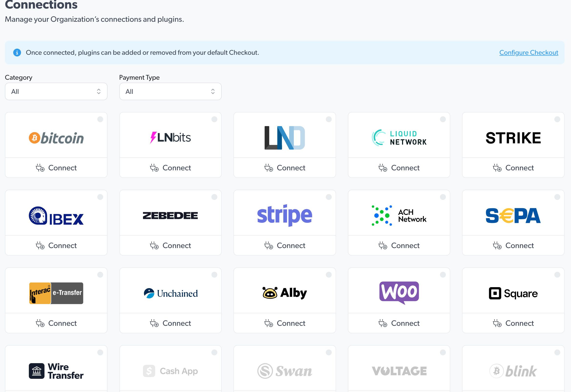Open the Category dropdown

(56, 91)
